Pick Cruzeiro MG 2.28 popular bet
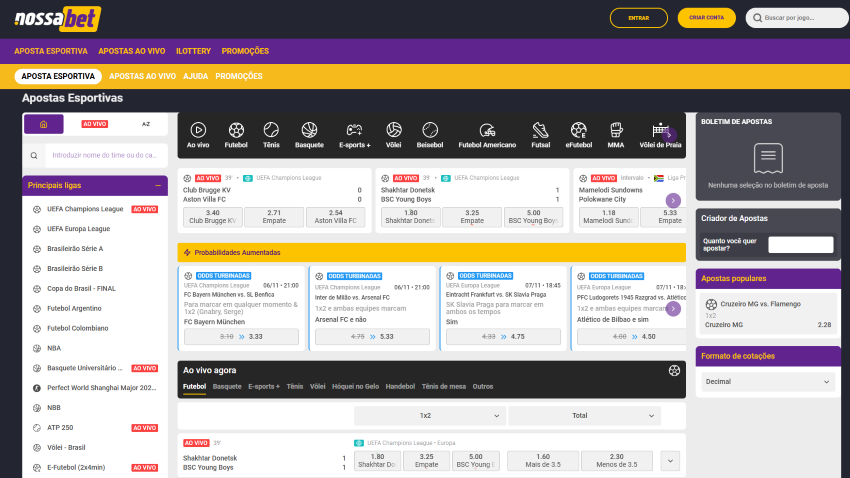Viewport: 850px width, 478px height. click(767, 314)
